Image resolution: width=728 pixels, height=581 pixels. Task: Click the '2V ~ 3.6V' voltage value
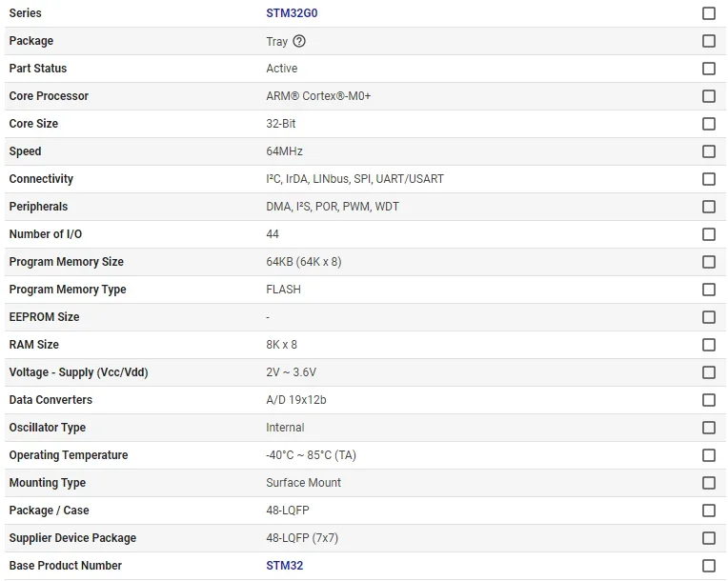click(292, 372)
